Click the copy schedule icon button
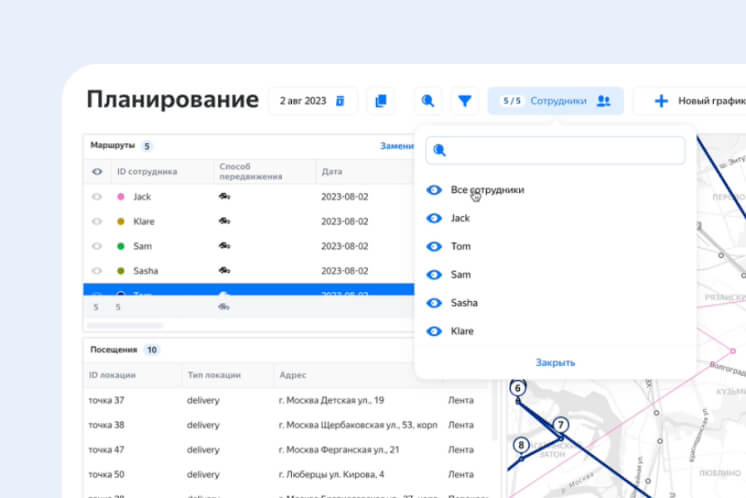Image resolution: width=746 pixels, height=498 pixels. (381, 101)
